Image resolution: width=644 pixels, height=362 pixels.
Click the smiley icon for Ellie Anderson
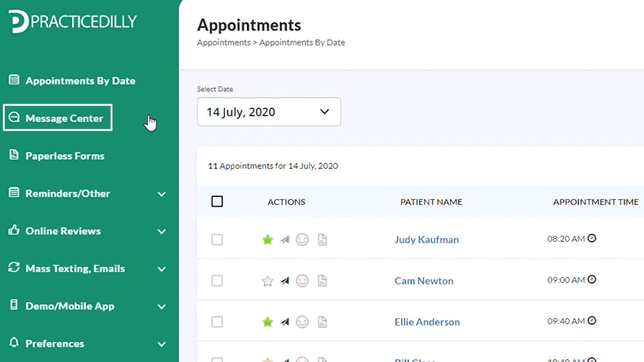[302, 322]
